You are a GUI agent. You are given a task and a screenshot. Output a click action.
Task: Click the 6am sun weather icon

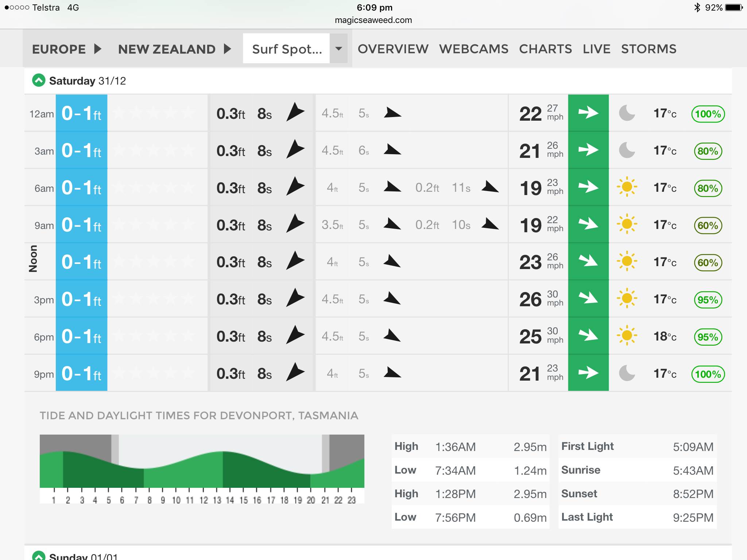coord(627,187)
